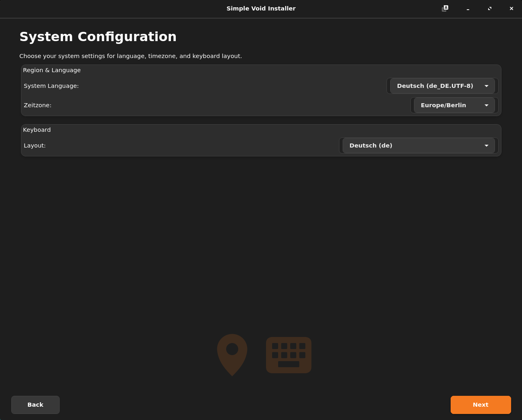Click the Zeitzone label
The image size is (522, 420).
coord(37,105)
